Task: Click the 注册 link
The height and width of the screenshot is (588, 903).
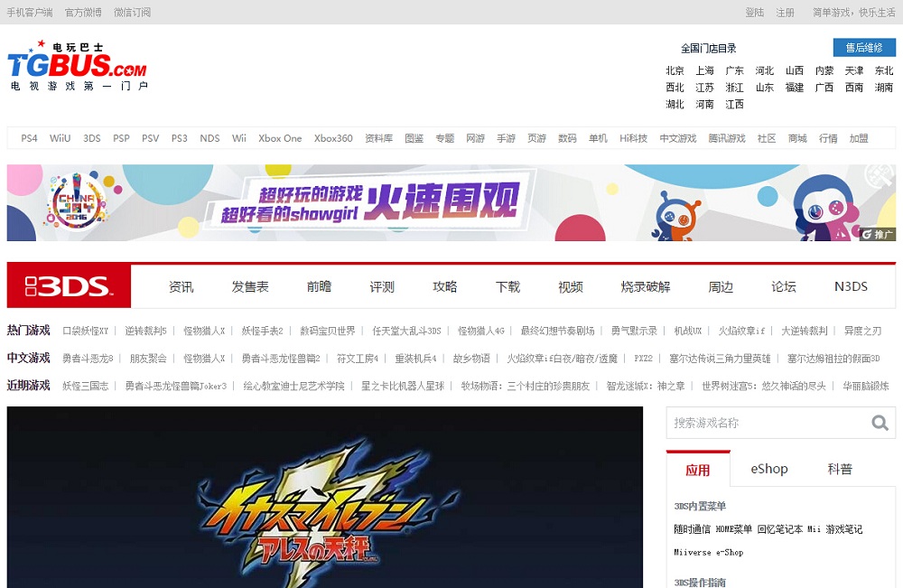Action: coord(785,12)
